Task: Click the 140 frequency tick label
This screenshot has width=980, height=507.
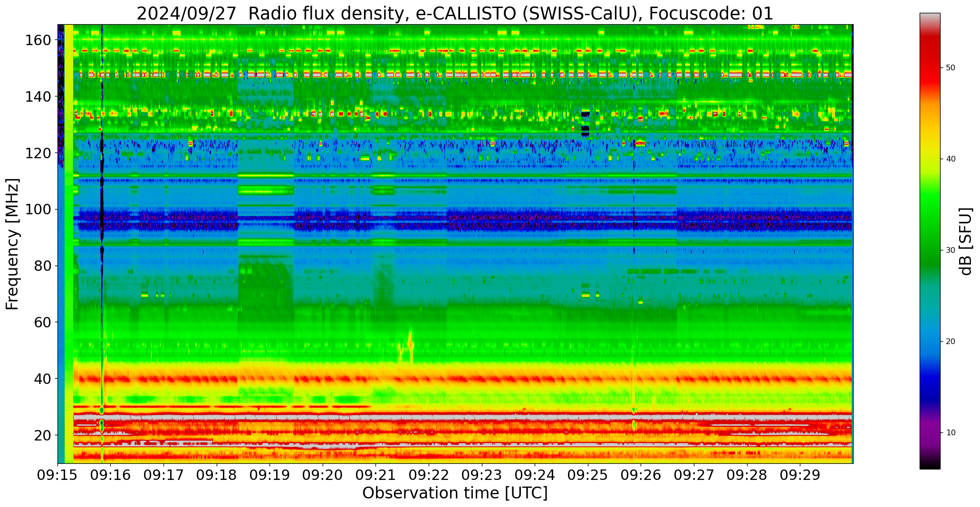Action: point(38,97)
